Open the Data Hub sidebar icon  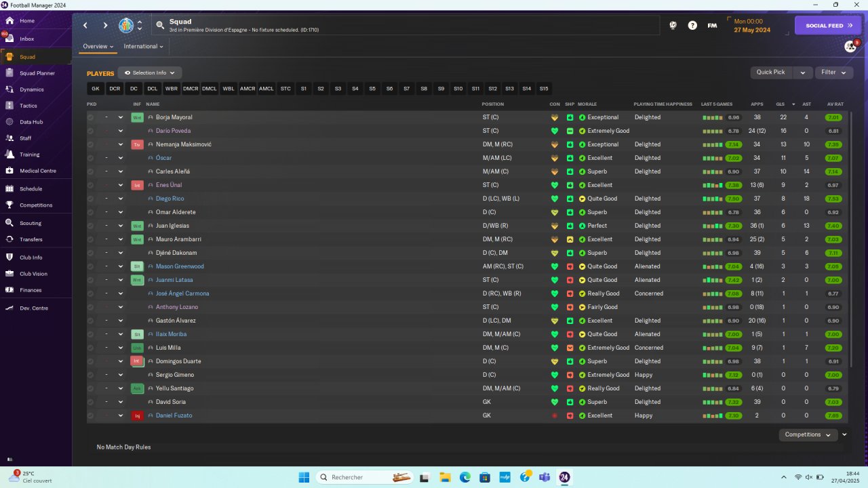pos(9,122)
